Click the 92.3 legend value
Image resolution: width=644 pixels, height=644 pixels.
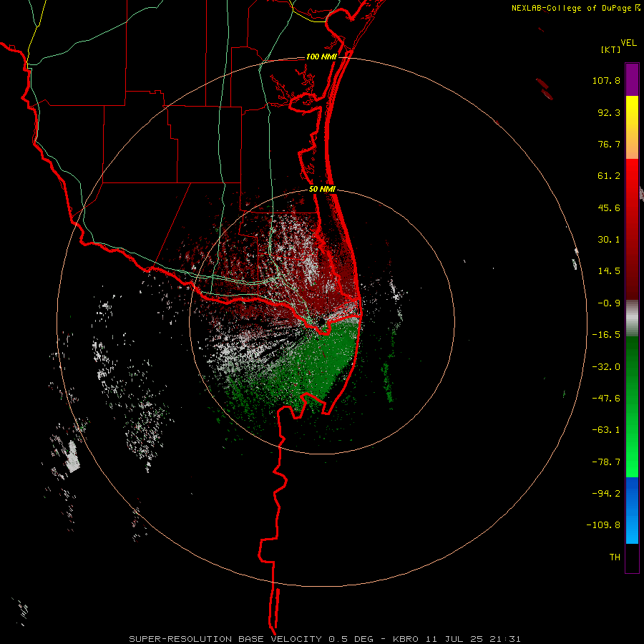point(609,112)
